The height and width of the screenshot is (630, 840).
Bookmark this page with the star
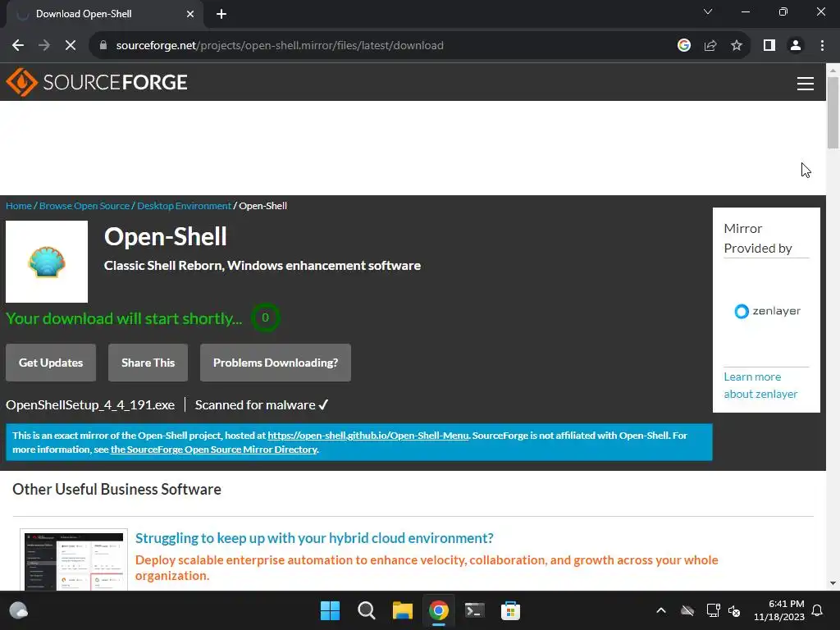pos(737,46)
